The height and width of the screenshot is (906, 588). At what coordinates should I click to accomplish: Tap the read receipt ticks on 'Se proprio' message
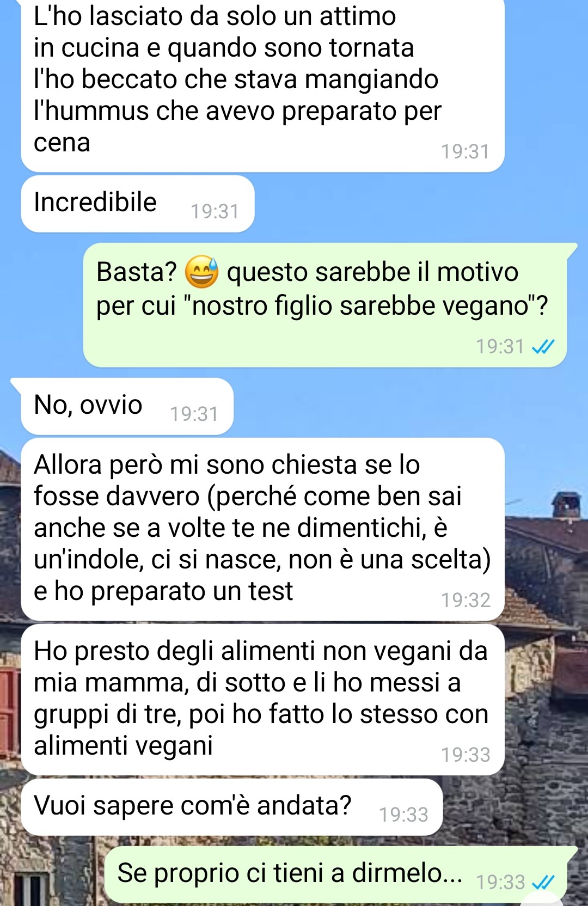tap(543, 881)
